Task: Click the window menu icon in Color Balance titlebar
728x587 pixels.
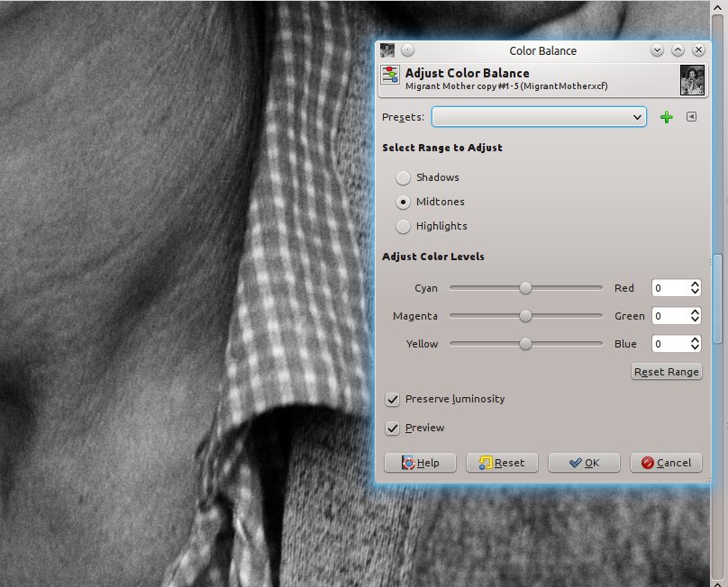Action: coord(387,50)
